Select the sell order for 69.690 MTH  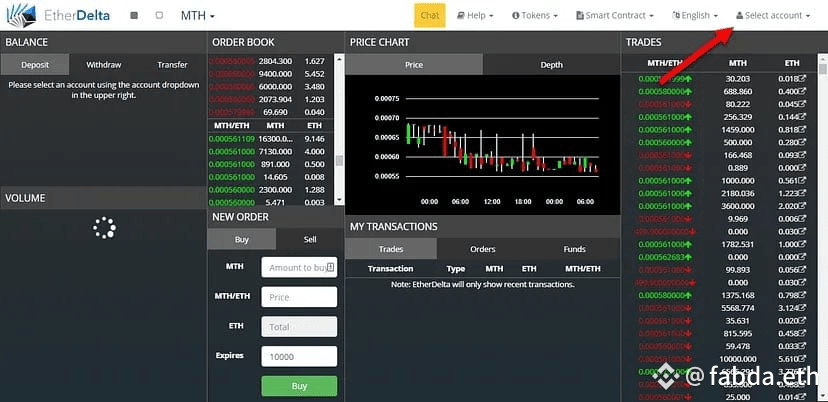[271, 112]
